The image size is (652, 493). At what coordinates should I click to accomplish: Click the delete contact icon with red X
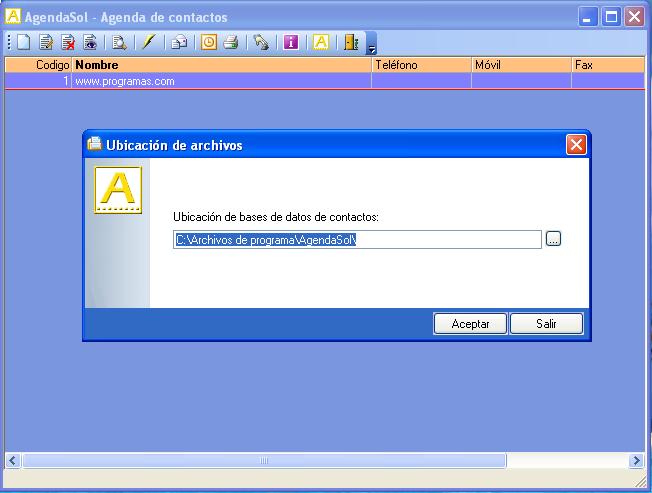[x=68, y=42]
